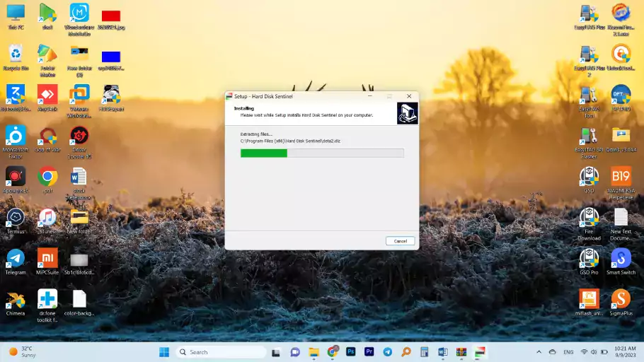
Task: Open Premiere Pro from the taskbar
Action: (x=369, y=352)
